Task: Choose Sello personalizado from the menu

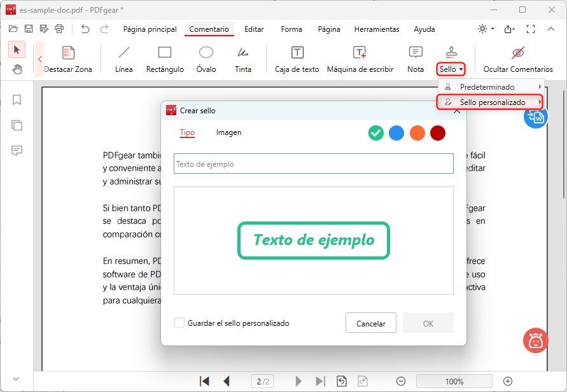Action: (x=489, y=102)
